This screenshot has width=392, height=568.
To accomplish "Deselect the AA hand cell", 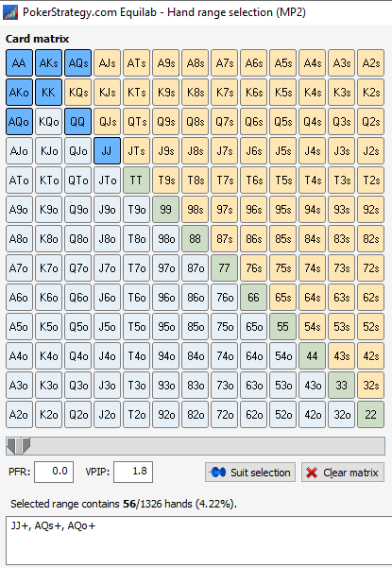I will tap(19, 63).
